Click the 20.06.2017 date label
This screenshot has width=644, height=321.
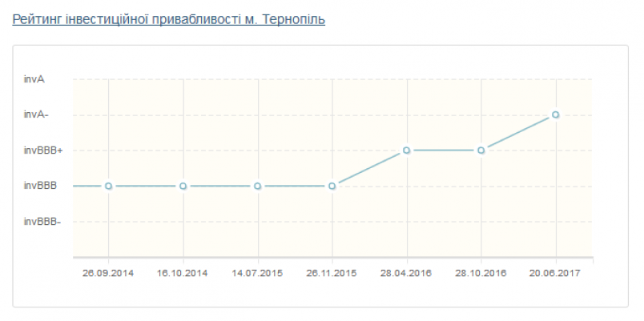[x=555, y=274]
